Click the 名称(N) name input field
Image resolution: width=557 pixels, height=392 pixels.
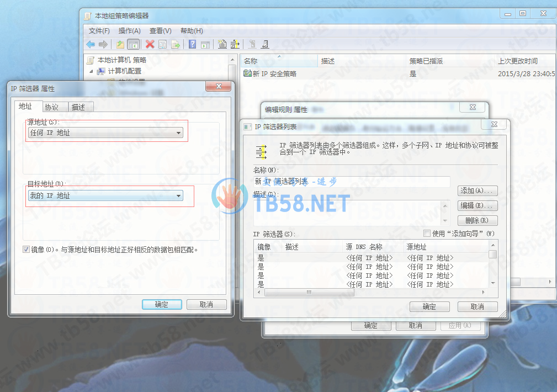tap(352, 181)
